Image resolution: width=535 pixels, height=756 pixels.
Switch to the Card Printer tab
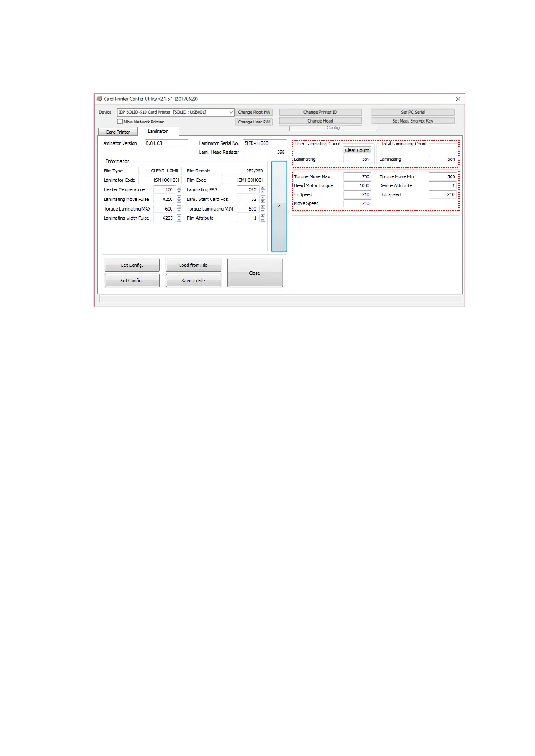(118, 132)
